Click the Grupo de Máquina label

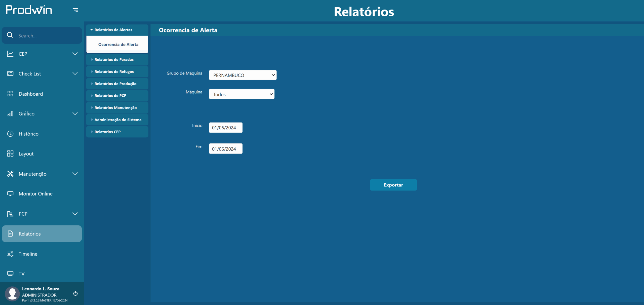coord(184,73)
